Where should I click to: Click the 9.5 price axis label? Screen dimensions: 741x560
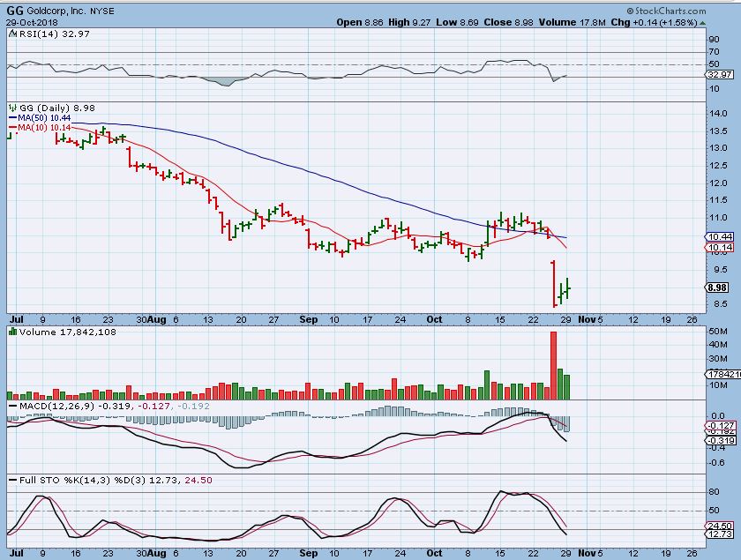(720, 270)
